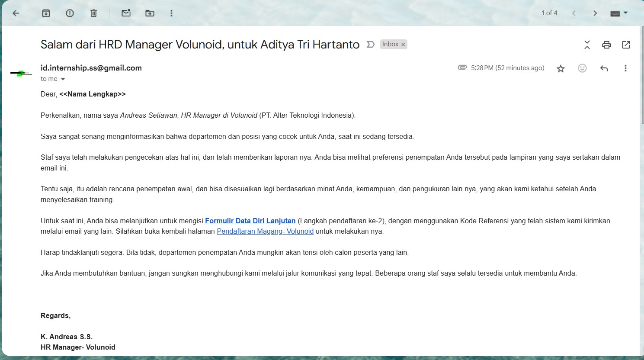644x360 pixels.
Task: Archive this email
Action: 46,13
